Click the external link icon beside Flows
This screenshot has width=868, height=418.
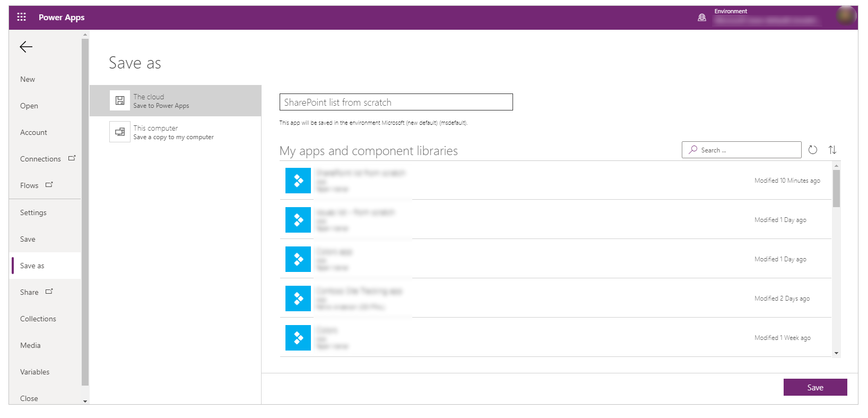[x=49, y=185]
